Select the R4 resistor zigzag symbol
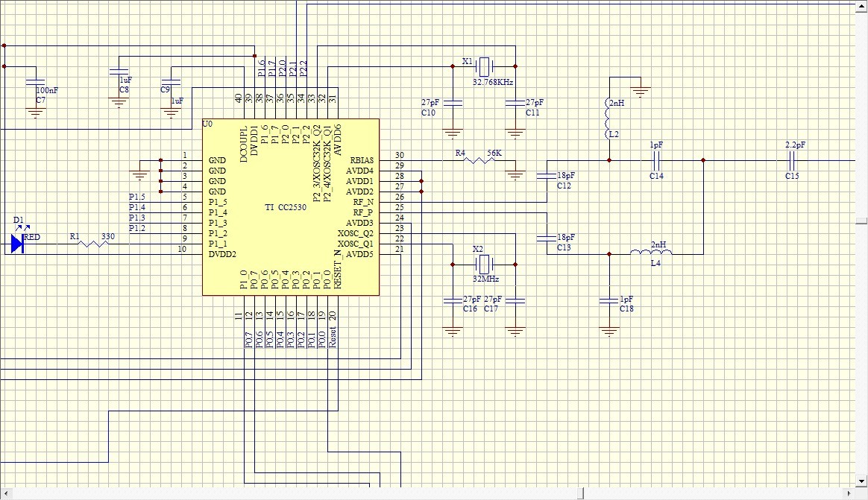 pos(479,161)
